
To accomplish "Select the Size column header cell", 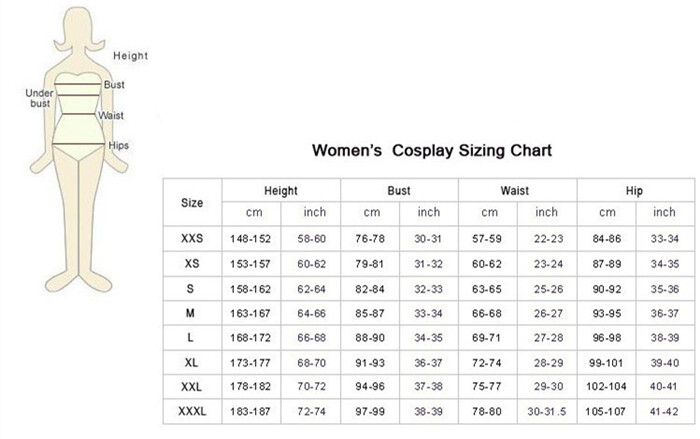I will pos(192,202).
